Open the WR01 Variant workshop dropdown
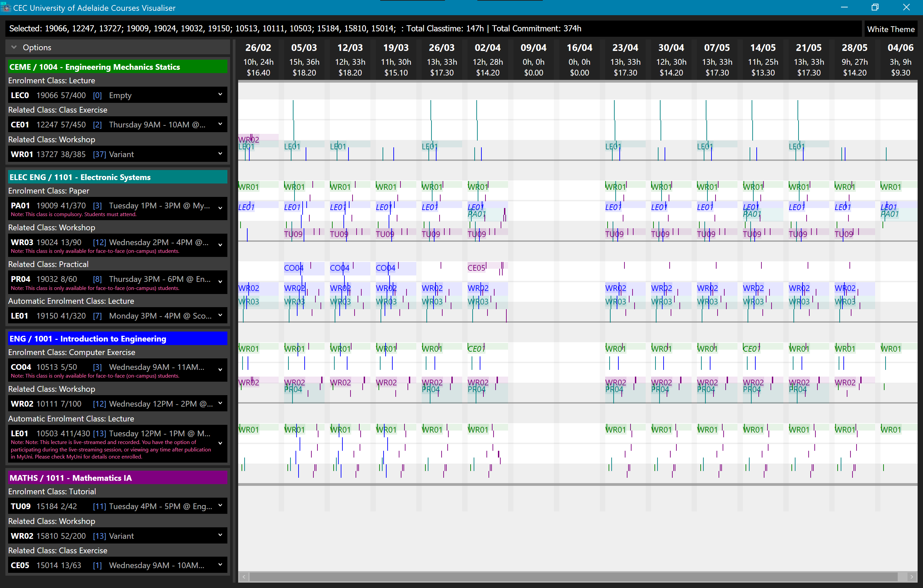Viewport: 923px width, 588px height. (x=220, y=154)
